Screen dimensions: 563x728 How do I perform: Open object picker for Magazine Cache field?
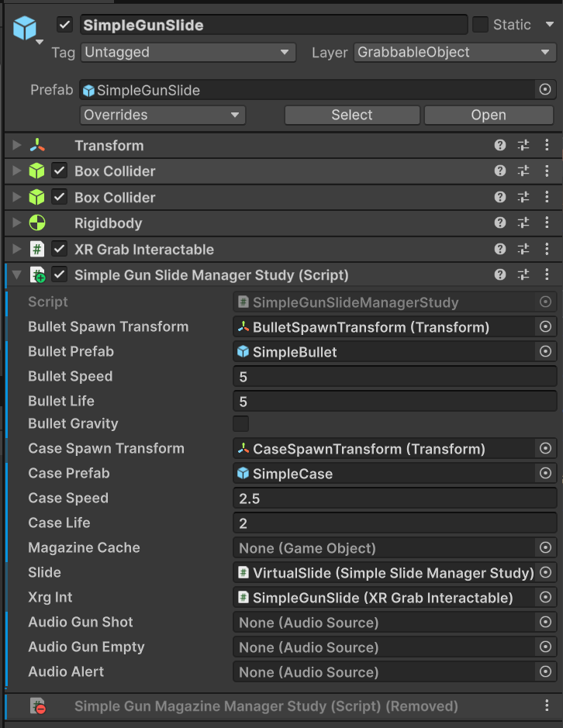point(545,548)
